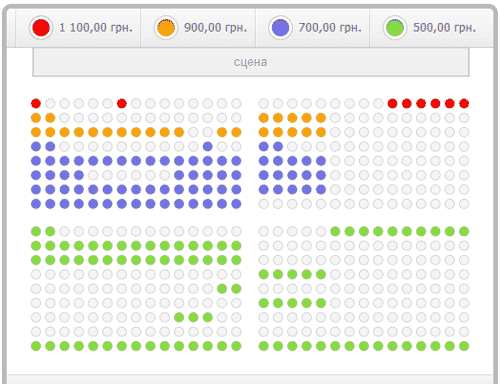This screenshot has height=384, width=500.
Task: Select the last green seat in bottom-right row
Action: click(x=464, y=346)
